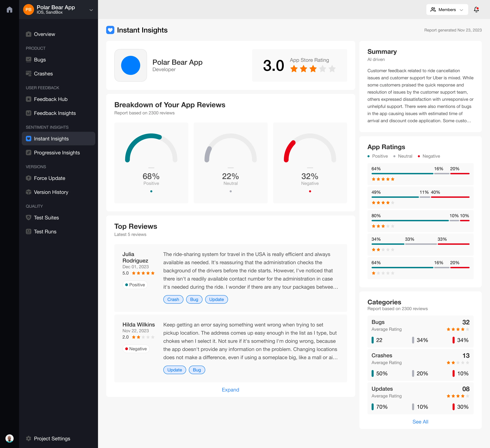Go to Version History page
Viewport: 490px width, 448px height.
click(x=51, y=192)
